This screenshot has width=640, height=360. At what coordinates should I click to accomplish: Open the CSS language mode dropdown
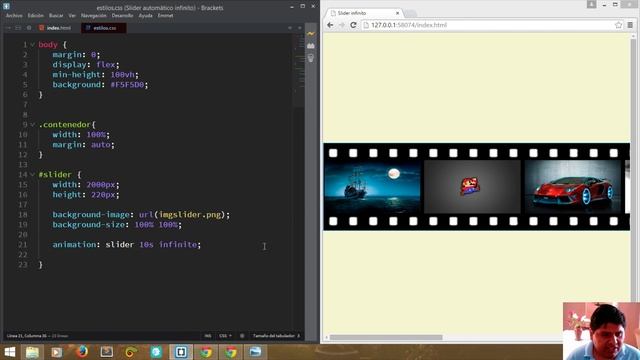(x=225, y=336)
